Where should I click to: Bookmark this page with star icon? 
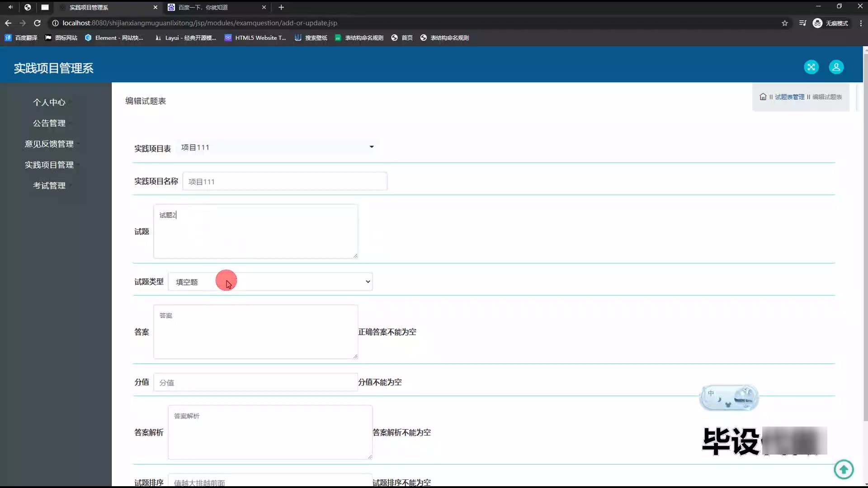click(785, 23)
